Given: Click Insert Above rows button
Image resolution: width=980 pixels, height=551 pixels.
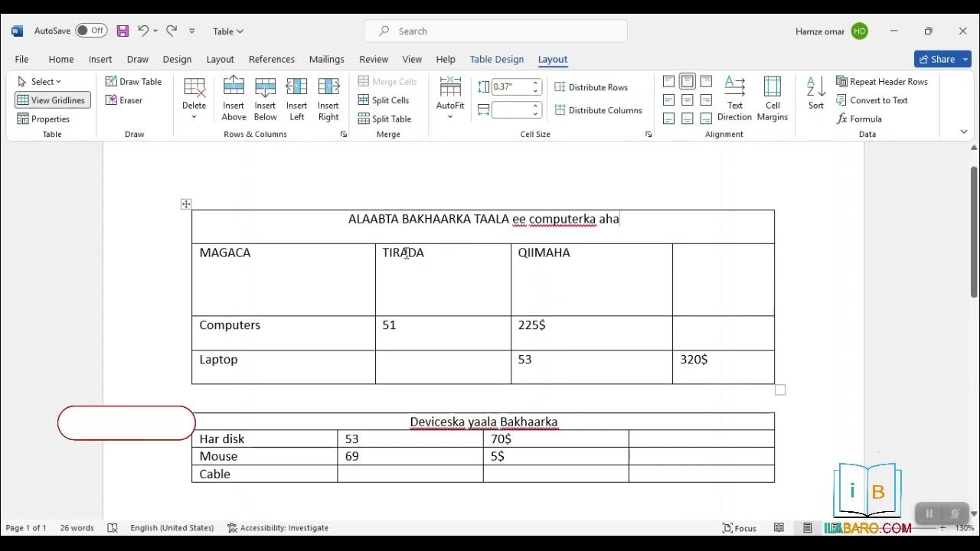Looking at the screenshot, I should click(x=234, y=99).
